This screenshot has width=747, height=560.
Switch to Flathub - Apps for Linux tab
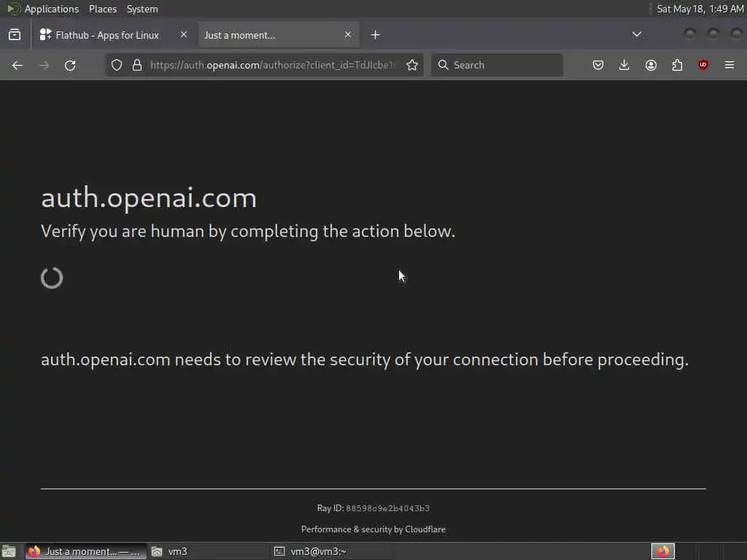(x=108, y=35)
